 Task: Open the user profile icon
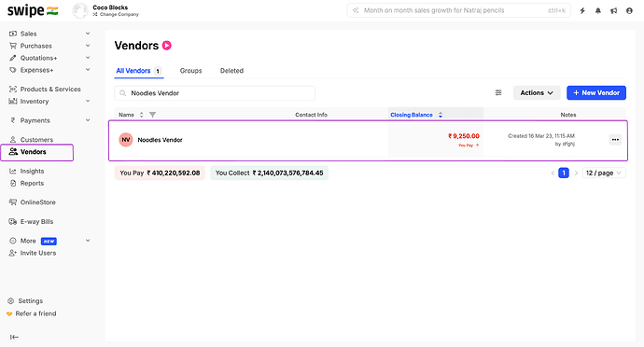pos(629,10)
